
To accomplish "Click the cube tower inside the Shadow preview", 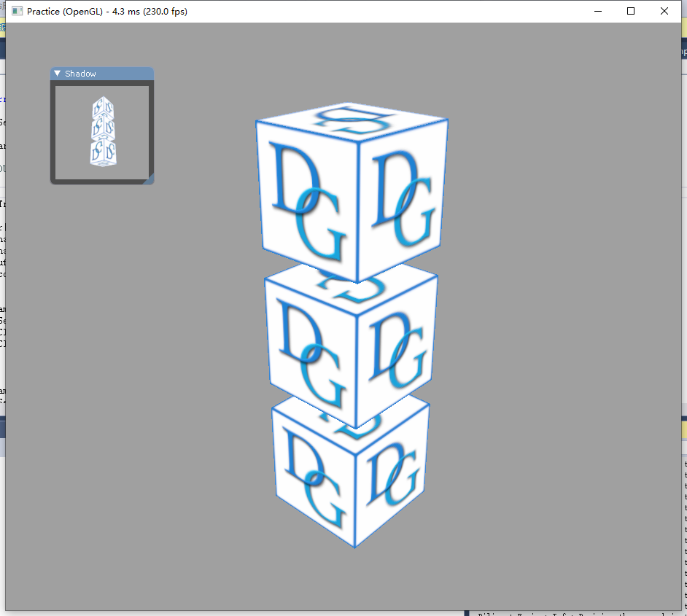I will coord(103,131).
